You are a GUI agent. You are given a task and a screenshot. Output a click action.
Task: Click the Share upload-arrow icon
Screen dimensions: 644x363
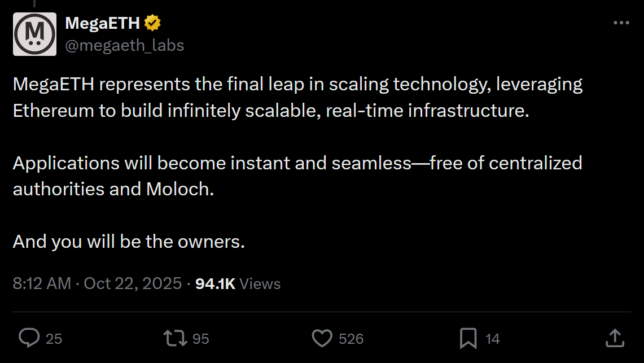click(614, 338)
